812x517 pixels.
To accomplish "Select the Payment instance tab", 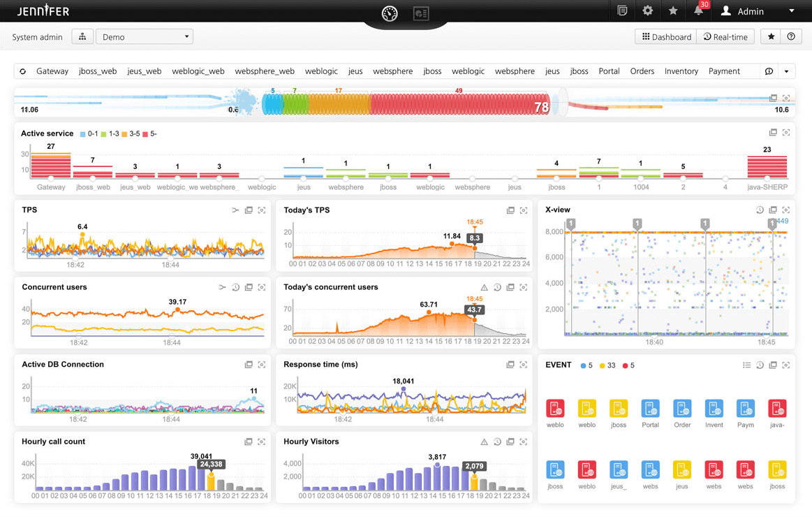I will pyautogui.click(x=724, y=71).
